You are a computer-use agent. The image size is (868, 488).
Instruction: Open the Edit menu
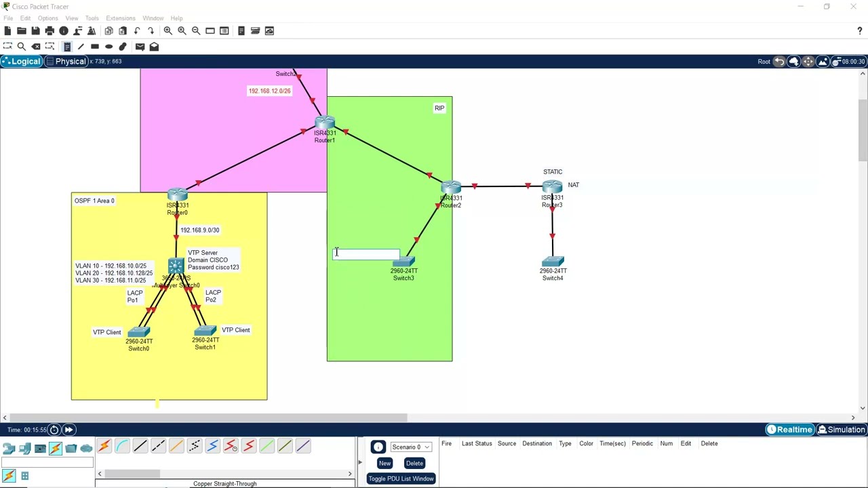point(26,18)
